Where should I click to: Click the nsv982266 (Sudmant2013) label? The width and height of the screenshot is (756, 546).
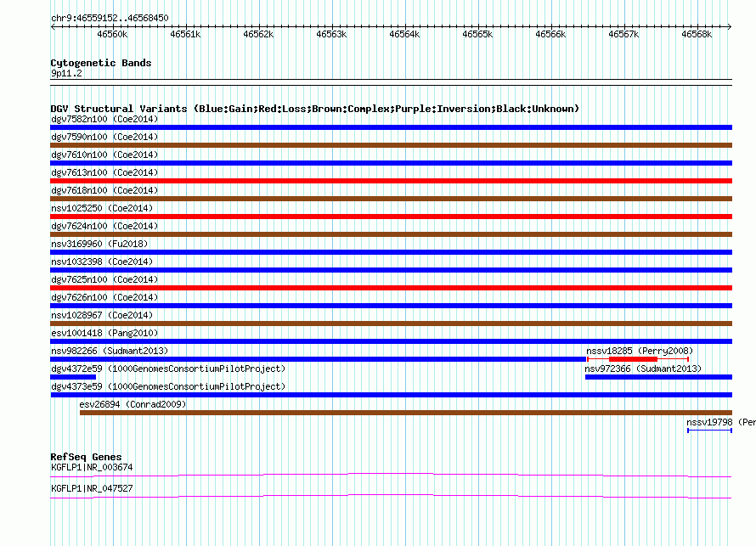pyautogui.click(x=110, y=351)
